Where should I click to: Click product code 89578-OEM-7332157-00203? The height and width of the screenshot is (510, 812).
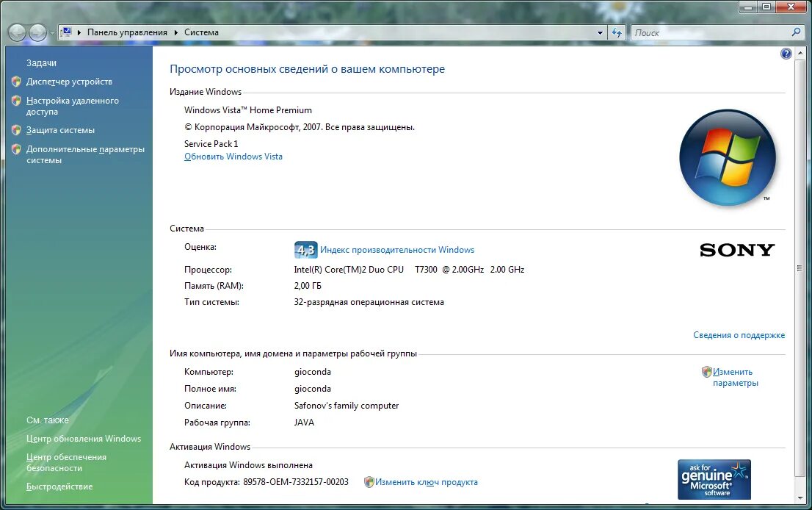tap(296, 482)
